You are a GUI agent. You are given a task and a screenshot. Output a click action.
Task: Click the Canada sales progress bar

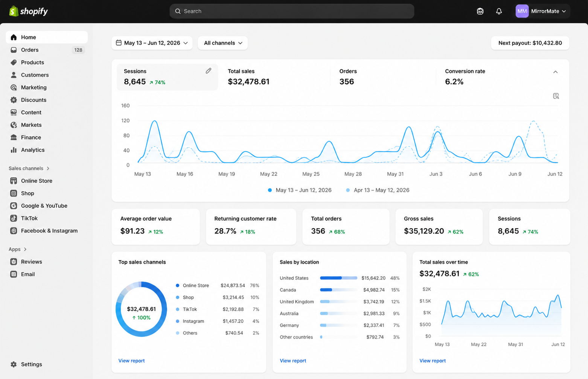pyautogui.click(x=338, y=290)
